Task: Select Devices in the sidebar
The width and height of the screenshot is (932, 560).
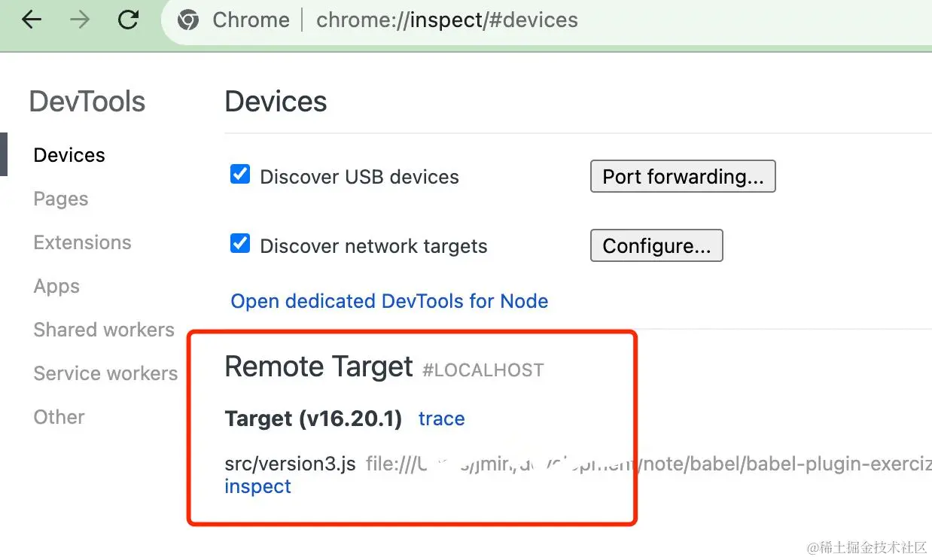Action: 69,155
